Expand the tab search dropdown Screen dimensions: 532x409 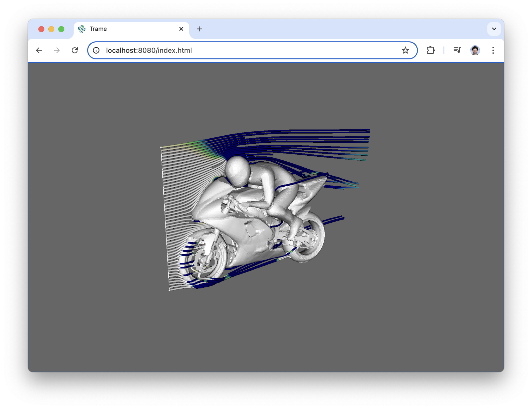tap(494, 29)
